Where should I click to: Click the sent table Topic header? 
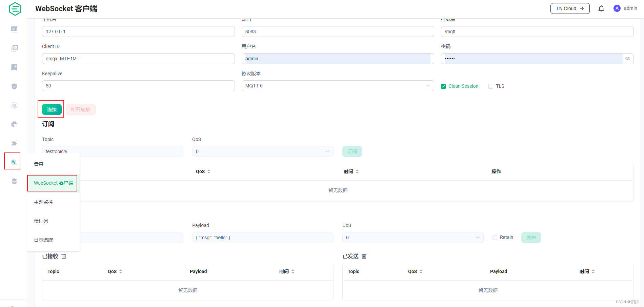coord(354,271)
